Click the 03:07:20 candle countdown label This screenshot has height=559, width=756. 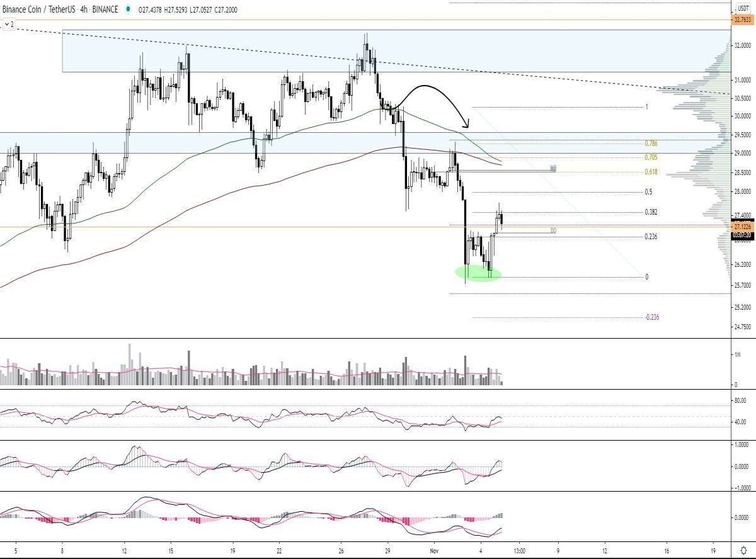743,235
